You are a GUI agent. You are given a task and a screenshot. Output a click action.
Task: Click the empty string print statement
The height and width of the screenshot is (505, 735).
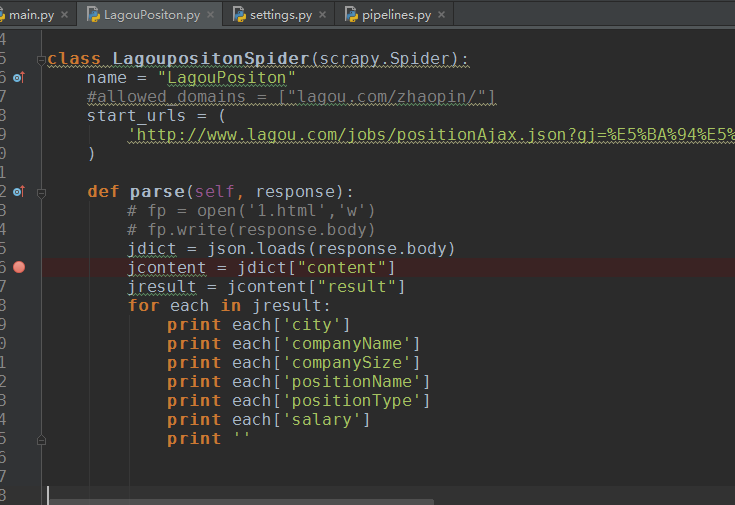tap(209, 439)
